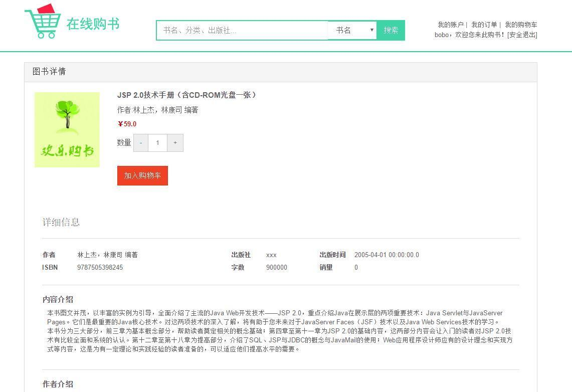Click the price ¥59.0 text

pos(127,124)
